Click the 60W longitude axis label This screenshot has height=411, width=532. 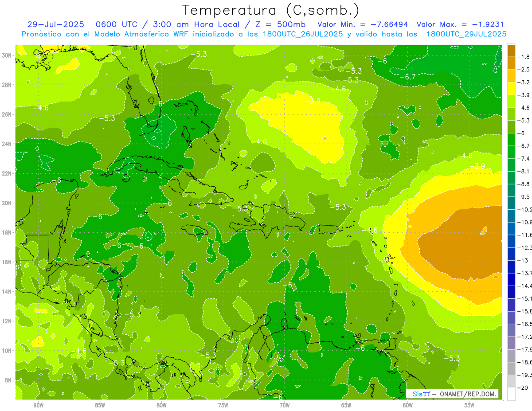click(408, 405)
